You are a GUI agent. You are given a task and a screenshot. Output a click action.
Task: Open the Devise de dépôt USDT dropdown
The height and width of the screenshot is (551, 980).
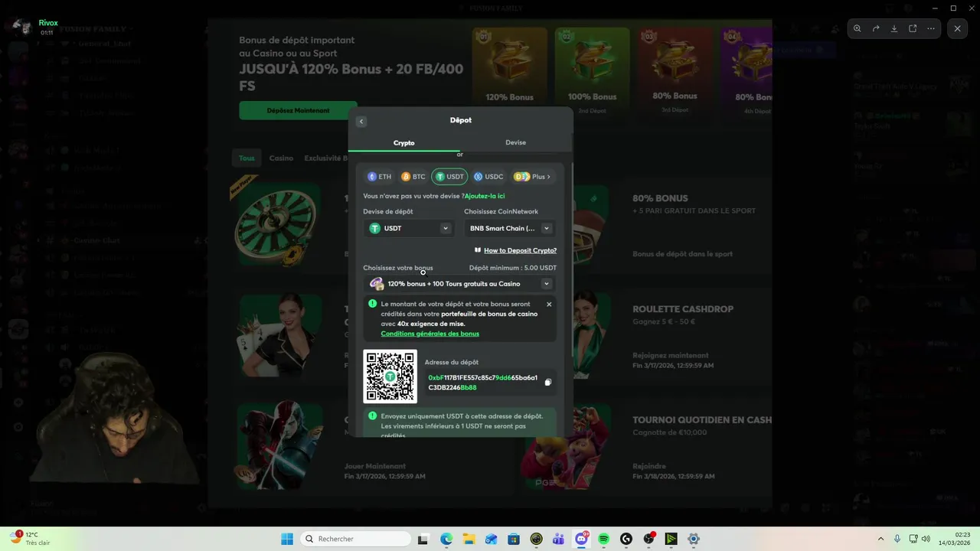pyautogui.click(x=409, y=228)
